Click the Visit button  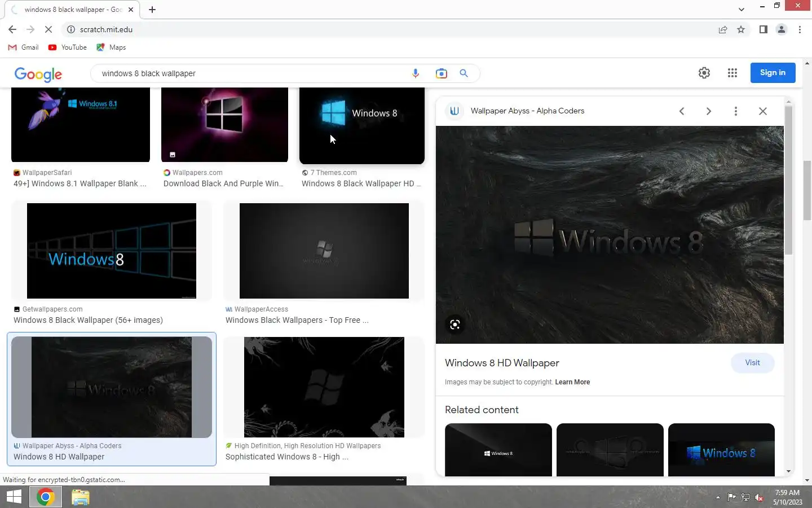click(752, 363)
